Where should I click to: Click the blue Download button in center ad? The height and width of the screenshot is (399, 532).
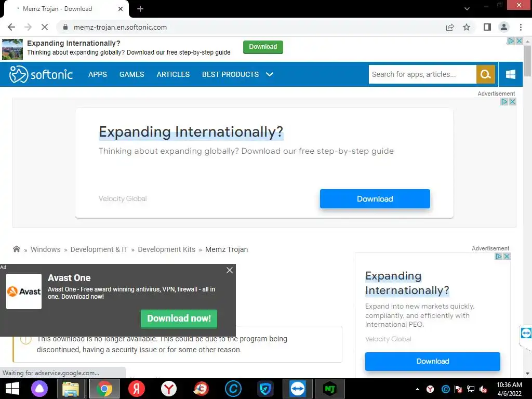coord(375,199)
